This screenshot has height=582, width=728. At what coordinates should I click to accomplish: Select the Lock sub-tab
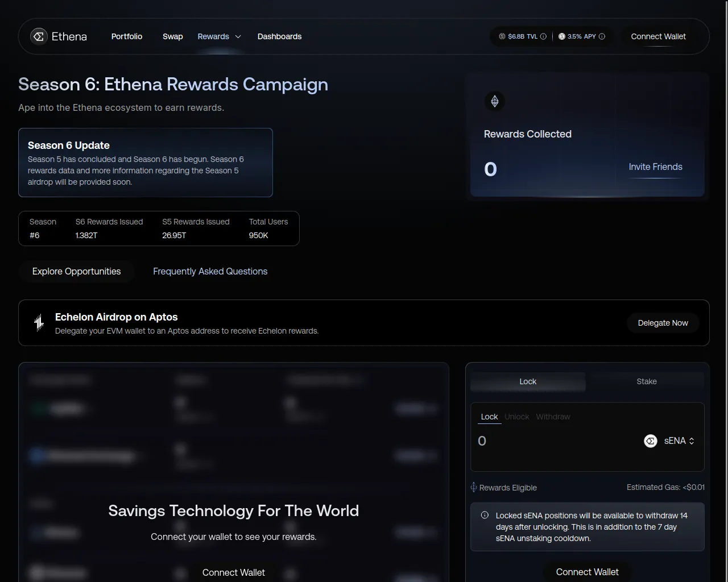coord(489,417)
